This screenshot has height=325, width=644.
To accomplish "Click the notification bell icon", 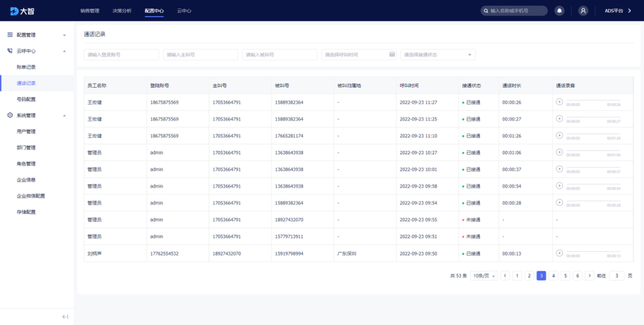I will (x=559, y=11).
